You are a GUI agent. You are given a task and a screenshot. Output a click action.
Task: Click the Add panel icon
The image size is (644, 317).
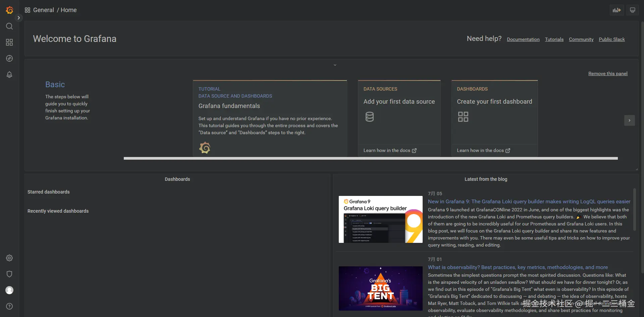pos(616,10)
